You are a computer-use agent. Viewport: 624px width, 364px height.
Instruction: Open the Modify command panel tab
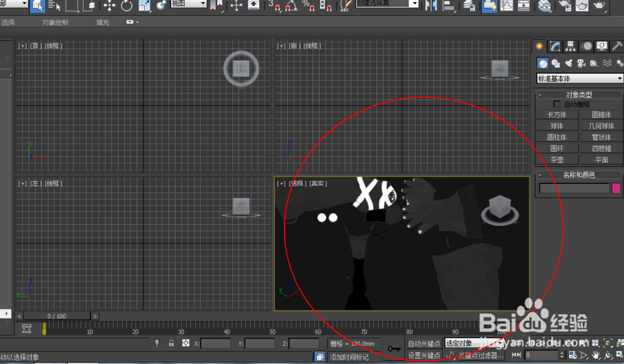coord(555,47)
